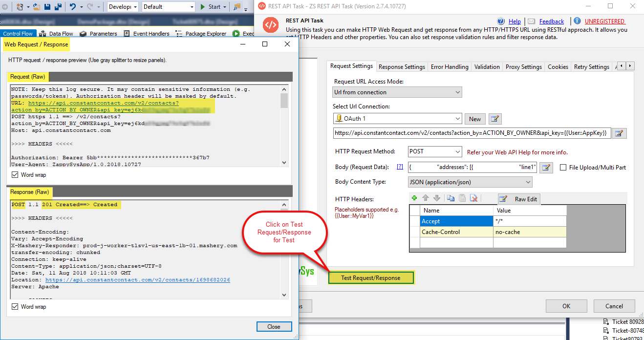Open the URL edit icon

click(619, 133)
